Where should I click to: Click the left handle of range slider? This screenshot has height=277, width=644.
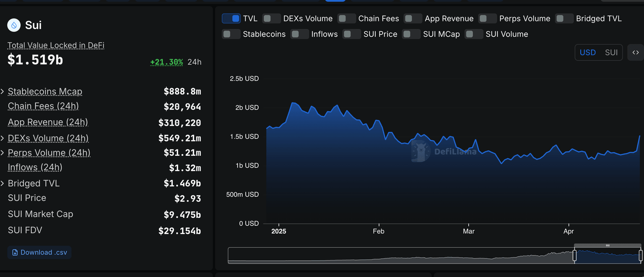[574, 255]
